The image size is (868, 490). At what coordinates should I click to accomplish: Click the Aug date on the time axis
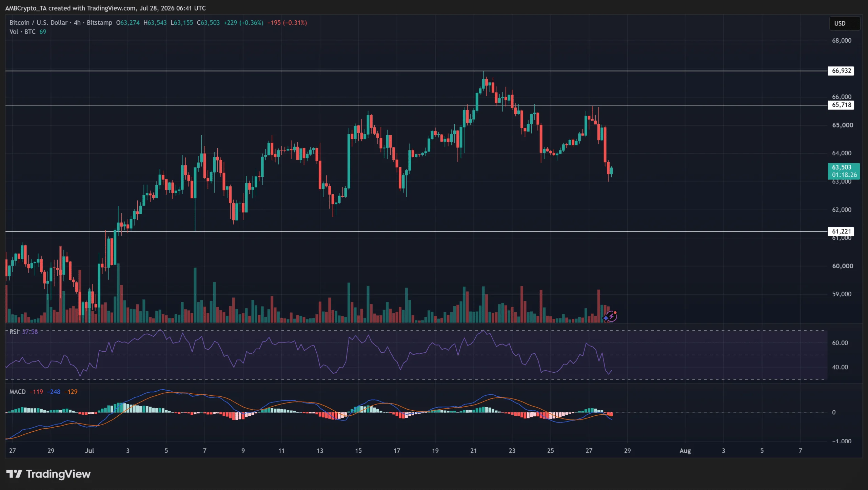[685, 451]
